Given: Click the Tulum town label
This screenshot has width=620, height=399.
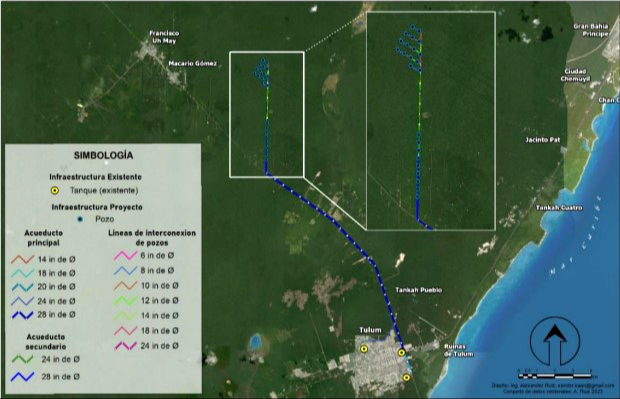Looking at the screenshot, I should (x=370, y=330).
